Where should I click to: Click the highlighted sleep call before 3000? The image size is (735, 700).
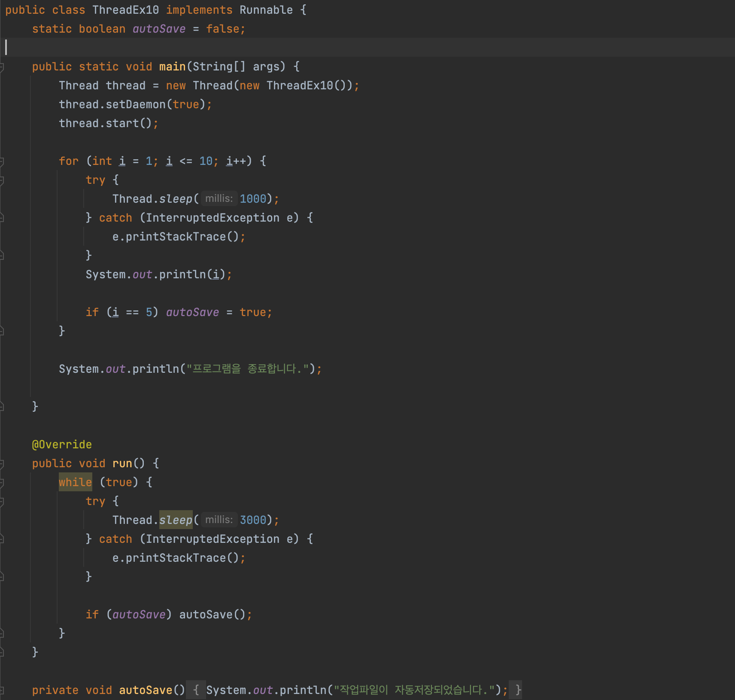pos(176,520)
